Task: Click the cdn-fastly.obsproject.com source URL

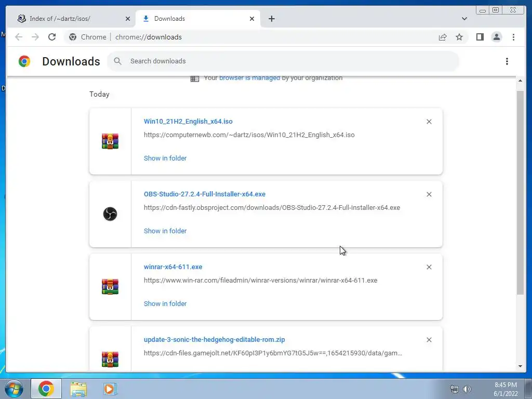Action: pos(272,208)
